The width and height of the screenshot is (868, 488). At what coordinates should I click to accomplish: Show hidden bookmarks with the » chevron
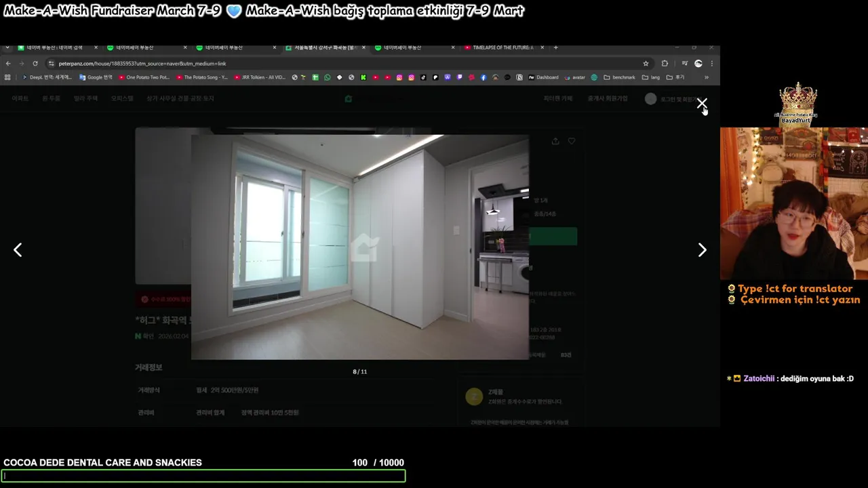(707, 77)
